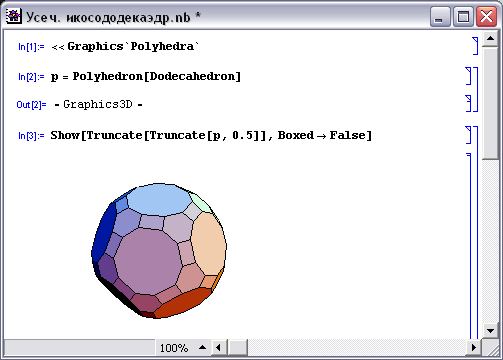This screenshot has width=503, height=360.
Task: Click the vertical scrollbar down arrow
Action: 490,331
